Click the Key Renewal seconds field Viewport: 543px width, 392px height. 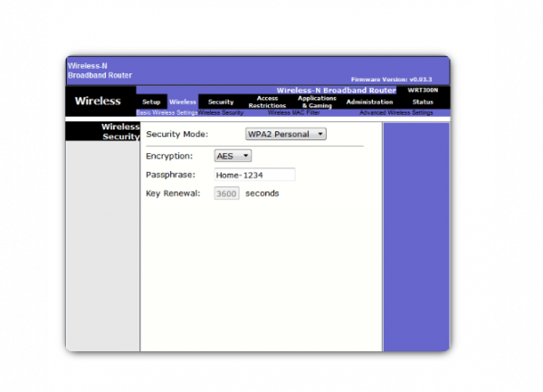pos(226,193)
